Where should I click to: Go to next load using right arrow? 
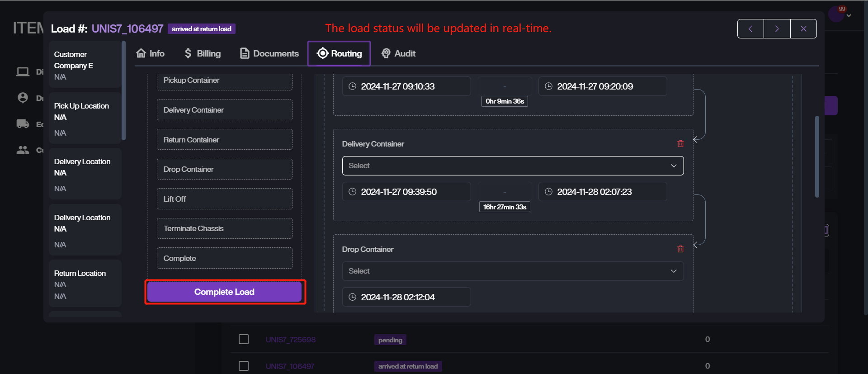[777, 29]
